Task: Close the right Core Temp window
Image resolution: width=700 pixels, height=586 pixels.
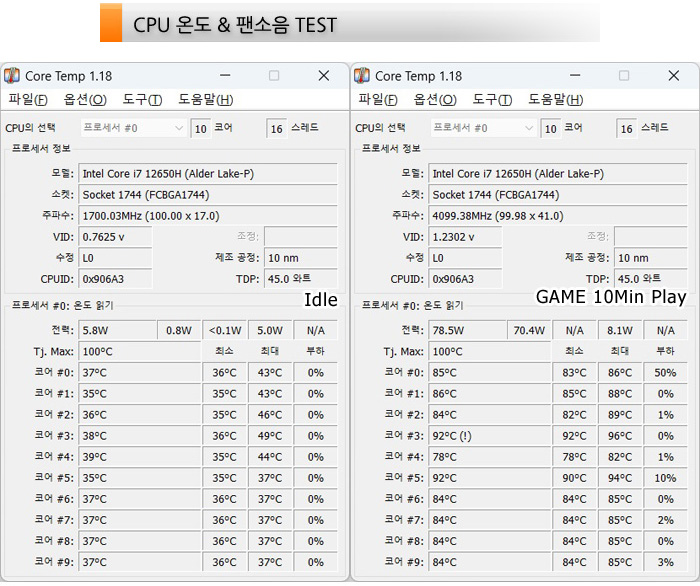Action: (x=673, y=76)
